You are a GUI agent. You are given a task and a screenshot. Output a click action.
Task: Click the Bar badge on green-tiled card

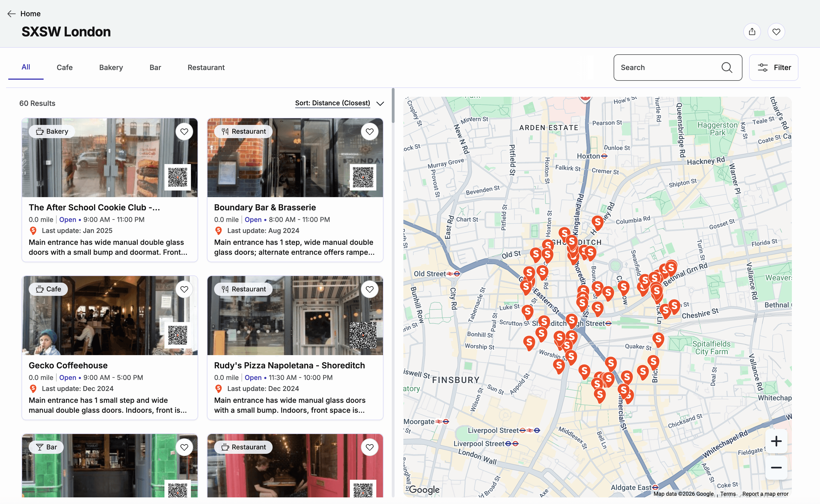(x=46, y=447)
